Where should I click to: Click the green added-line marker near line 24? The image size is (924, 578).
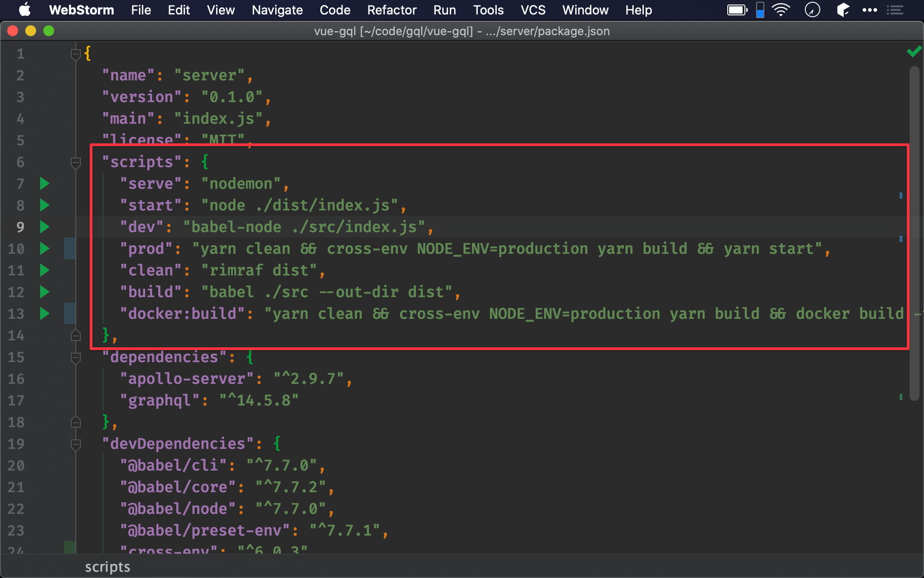click(x=70, y=547)
